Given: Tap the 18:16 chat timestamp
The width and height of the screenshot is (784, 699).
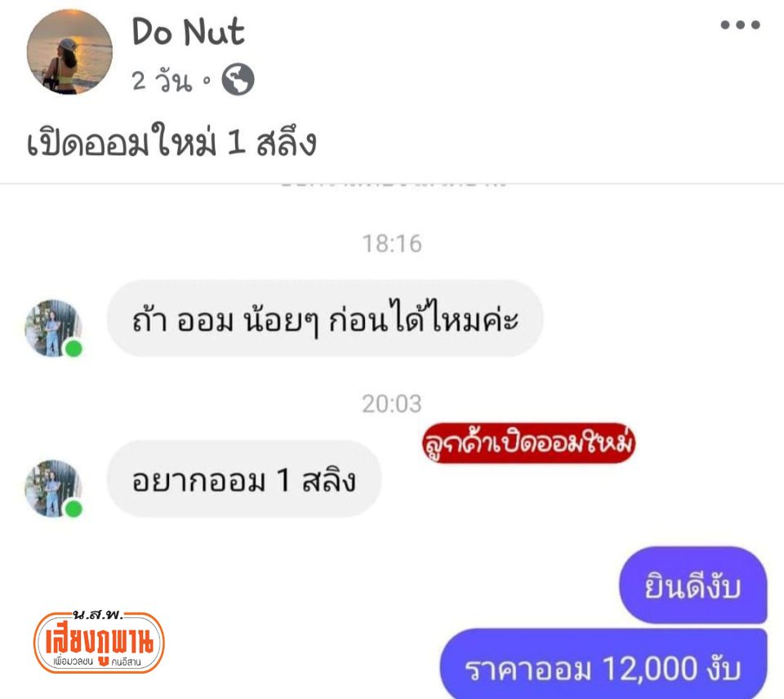Looking at the screenshot, I should 392,244.
